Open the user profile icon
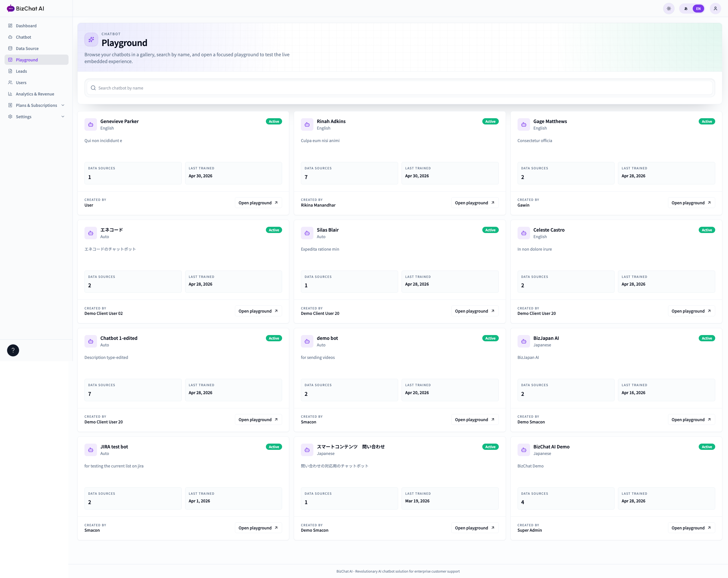 pyautogui.click(x=715, y=9)
